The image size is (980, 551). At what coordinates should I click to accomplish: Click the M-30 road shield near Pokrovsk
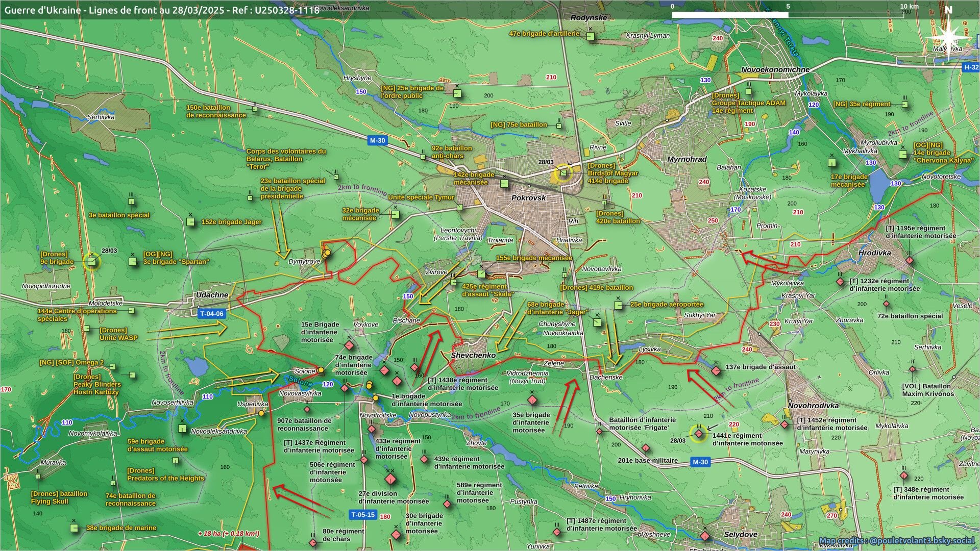(377, 141)
